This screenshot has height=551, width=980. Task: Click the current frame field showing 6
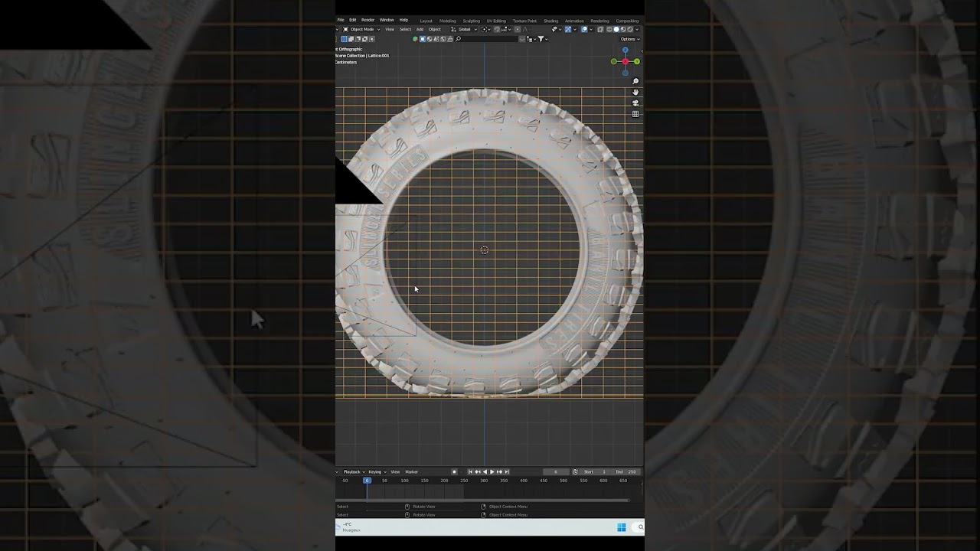click(556, 471)
